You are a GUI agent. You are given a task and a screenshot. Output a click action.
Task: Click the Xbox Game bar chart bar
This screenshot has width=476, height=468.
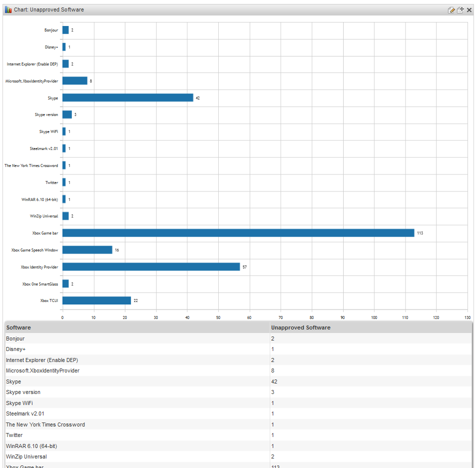(238, 233)
